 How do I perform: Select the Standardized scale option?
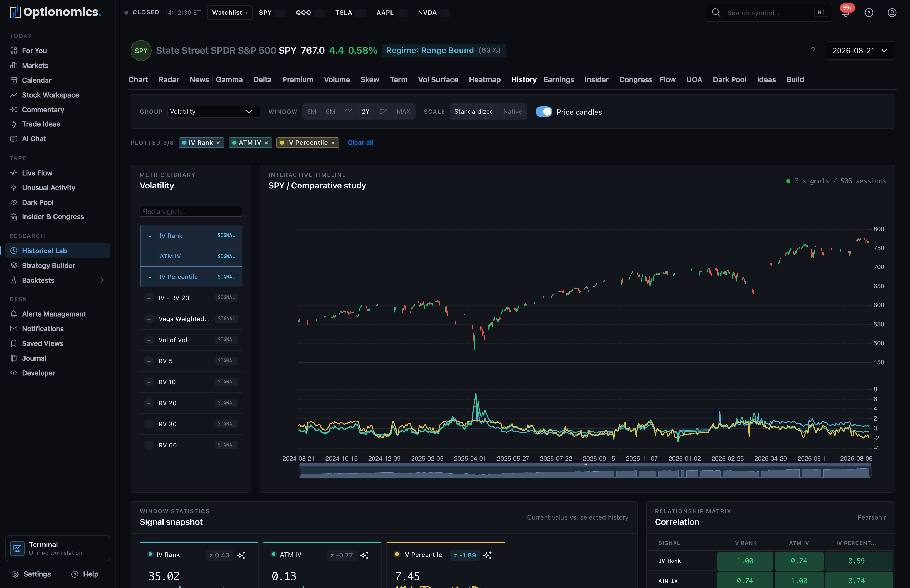pos(473,112)
